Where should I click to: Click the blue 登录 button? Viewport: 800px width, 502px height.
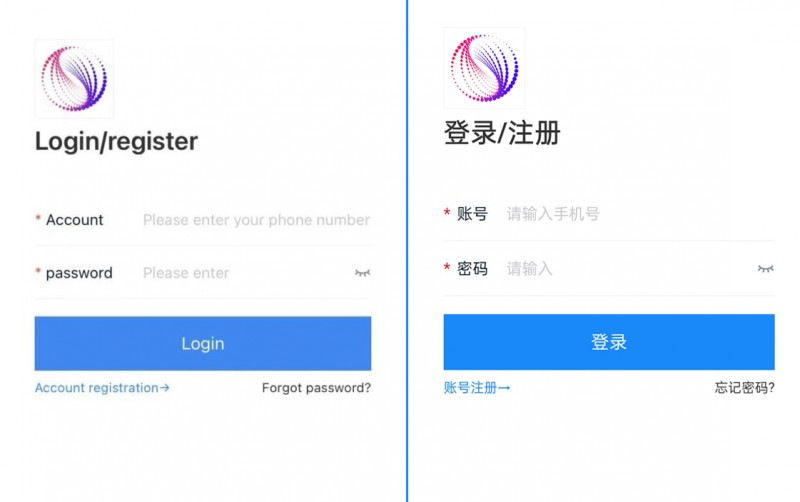609,342
